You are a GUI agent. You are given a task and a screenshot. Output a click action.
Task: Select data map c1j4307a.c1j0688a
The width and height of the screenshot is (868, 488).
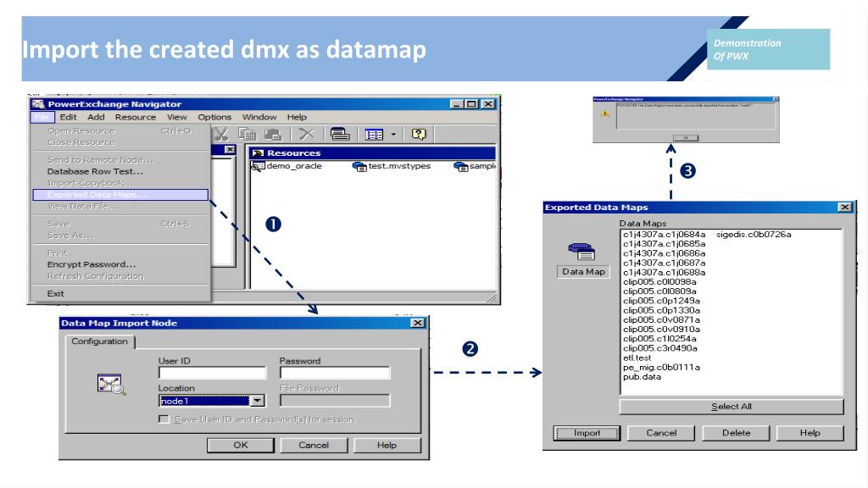coord(665,272)
